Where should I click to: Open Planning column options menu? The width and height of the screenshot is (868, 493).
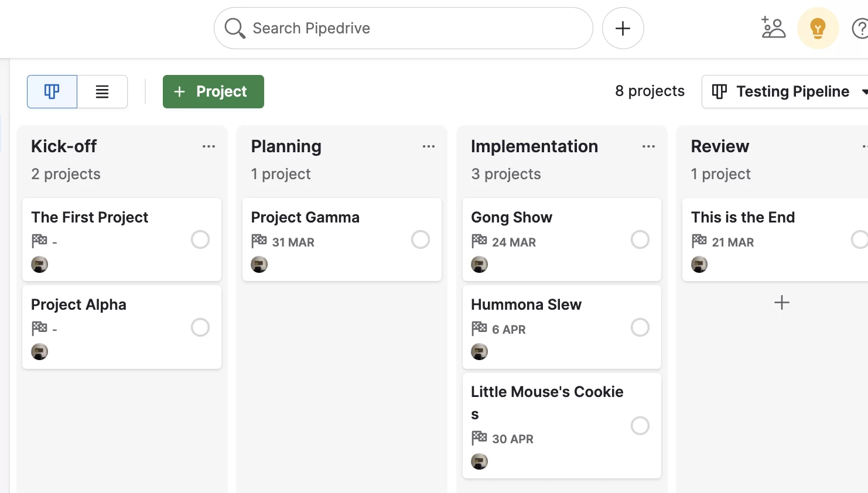coord(429,146)
